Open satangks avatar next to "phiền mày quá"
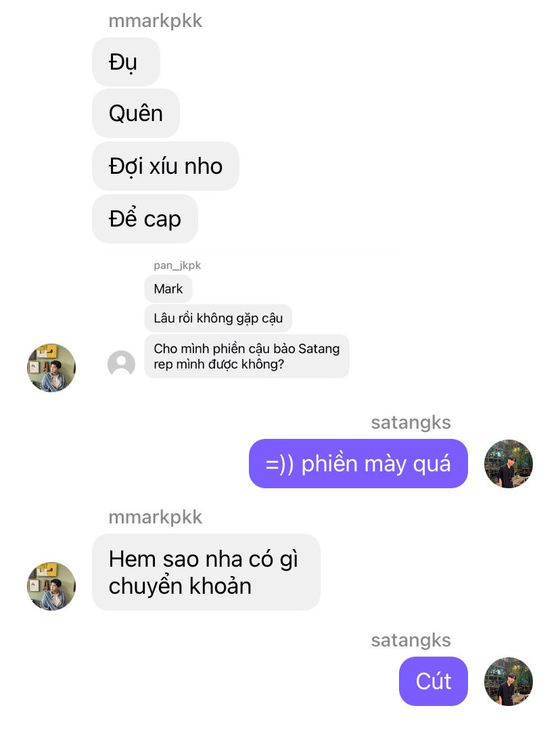Viewport: 560px width, 729px height. tap(509, 463)
